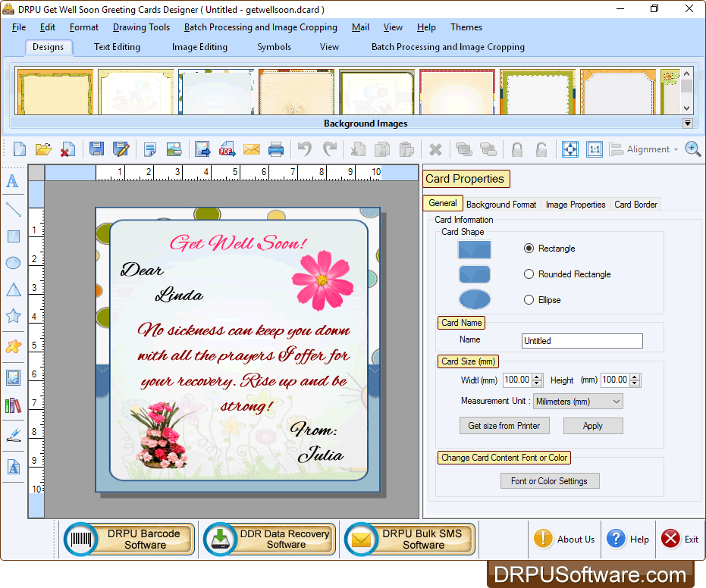Open the Themes menu
The height and width of the screenshot is (588, 706).
click(466, 27)
